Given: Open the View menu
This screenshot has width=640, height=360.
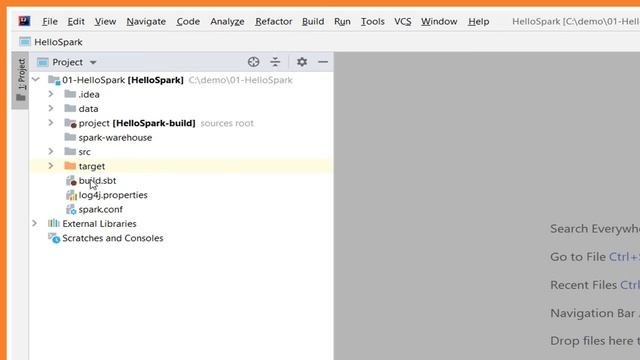Looking at the screenshot, I should (x=105, y=21).
